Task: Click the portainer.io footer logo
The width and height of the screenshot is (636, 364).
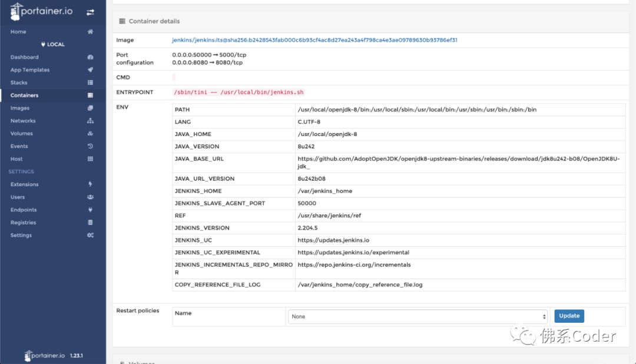Action: pyautogui.click(x=45, y=356)
